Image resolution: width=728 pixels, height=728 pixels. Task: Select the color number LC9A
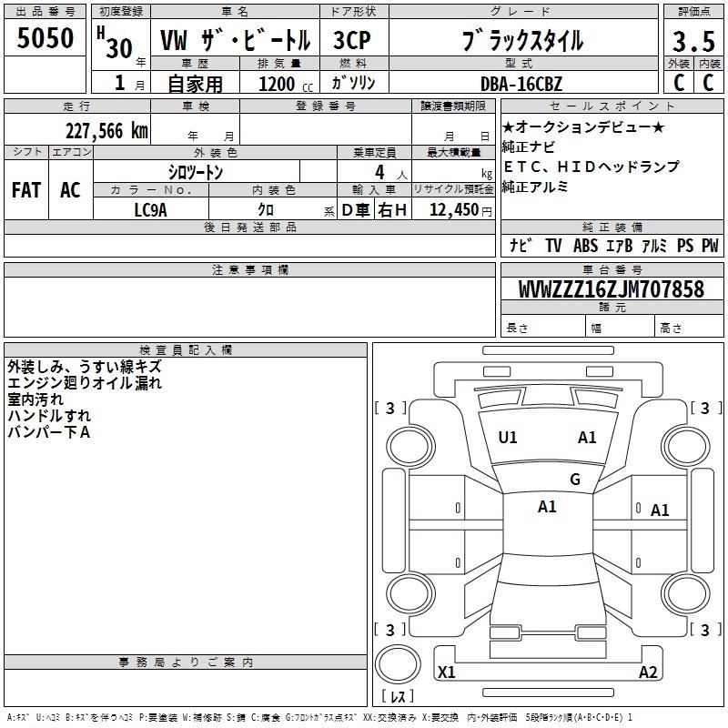[x=150, y=210]
